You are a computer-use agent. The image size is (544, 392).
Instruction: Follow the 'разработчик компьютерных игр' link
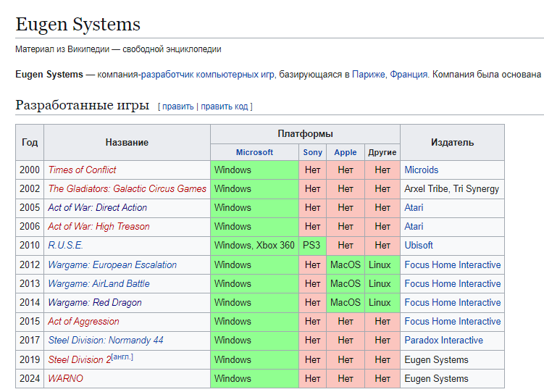pyautogui.click(x=207, y=74)
